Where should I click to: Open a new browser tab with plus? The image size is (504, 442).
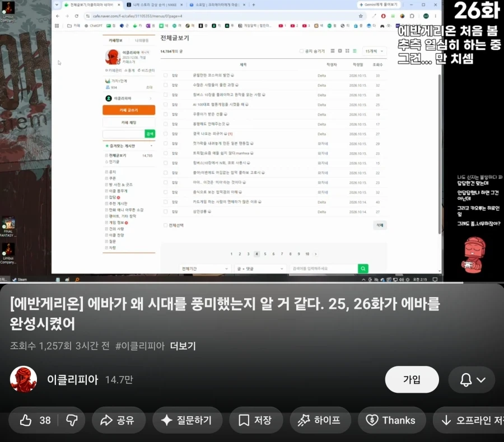(x=254, y=5)
